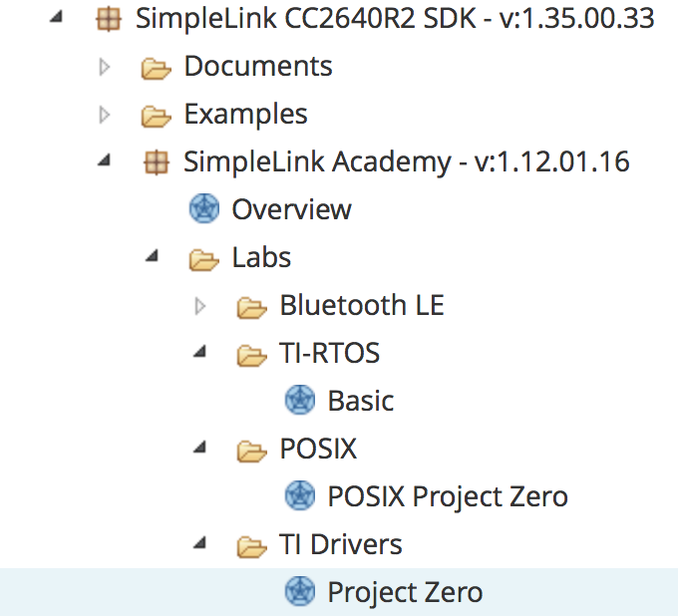Collapse the Labs folder arrow
Viewport: 678px width, 616px height.
click(153, 257)
